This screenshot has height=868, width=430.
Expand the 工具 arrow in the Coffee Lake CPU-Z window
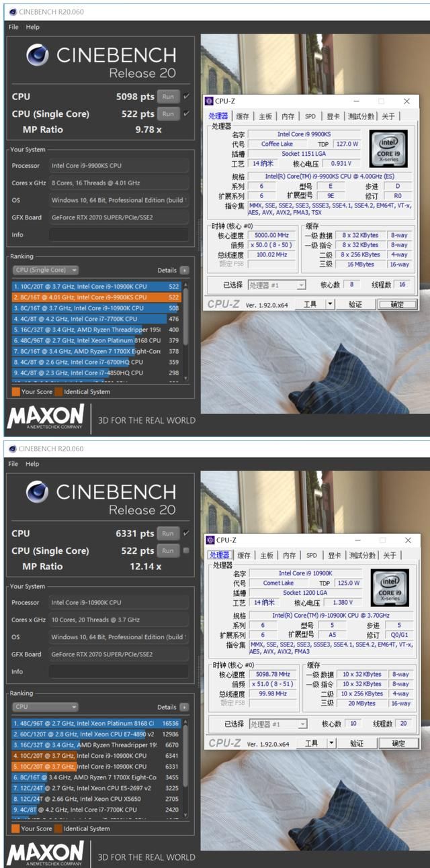click(329, 304)
